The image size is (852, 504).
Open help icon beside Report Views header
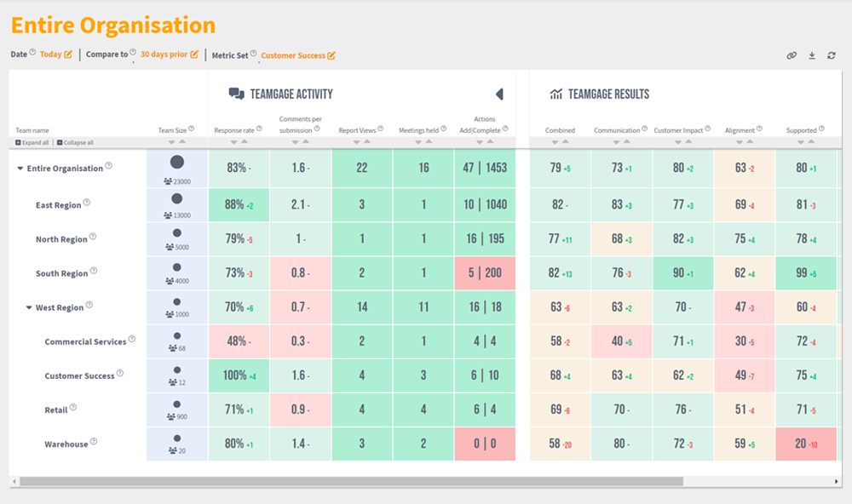click(x=380, y=129)
